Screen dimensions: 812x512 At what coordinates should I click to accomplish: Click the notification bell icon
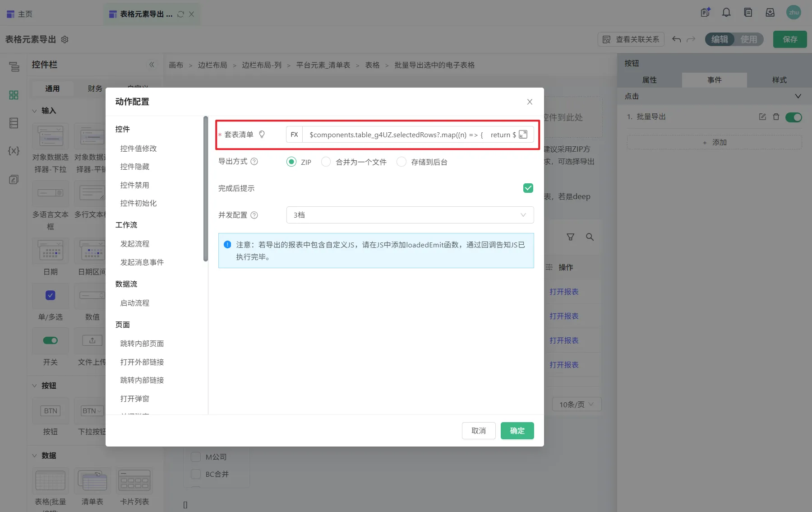[x=726, y=13]
